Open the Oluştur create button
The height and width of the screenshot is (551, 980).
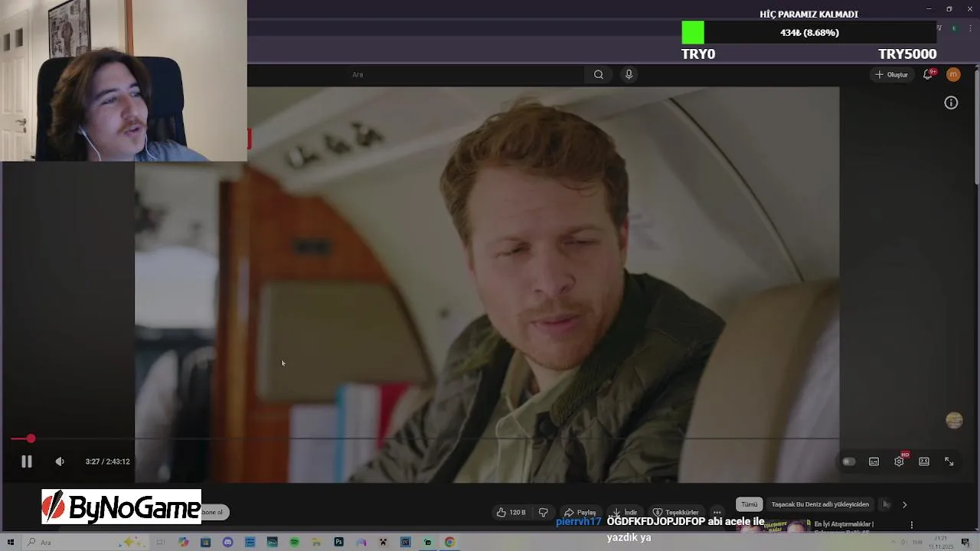pos(892,74)
